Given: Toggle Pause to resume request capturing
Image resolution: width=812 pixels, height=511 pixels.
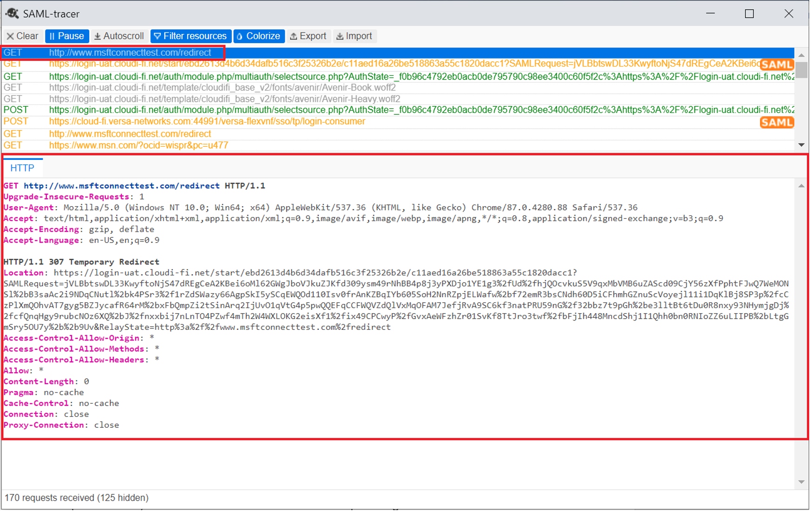Looking at the screenshot, I should [67, 36].
